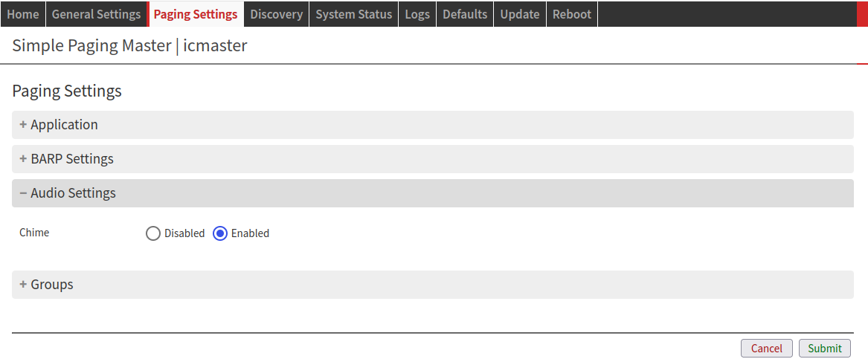Open the System Status tab
This screenshot has height=359, width=868.
coord(353,14)
